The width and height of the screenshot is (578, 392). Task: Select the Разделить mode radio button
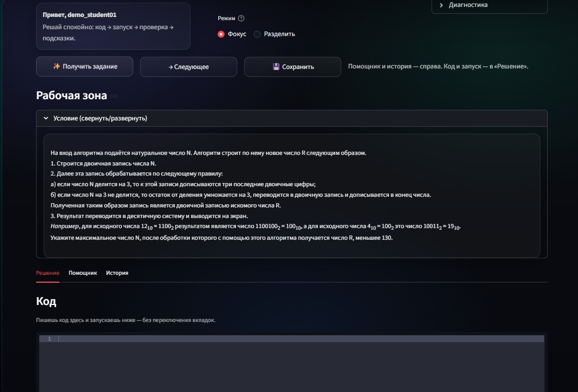257,33
